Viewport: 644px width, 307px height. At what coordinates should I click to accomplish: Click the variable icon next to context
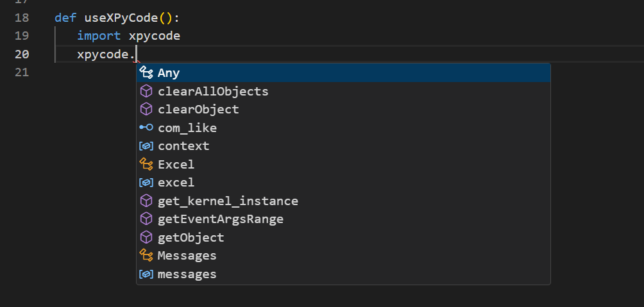pyautogui.click(x=146, y=146)
